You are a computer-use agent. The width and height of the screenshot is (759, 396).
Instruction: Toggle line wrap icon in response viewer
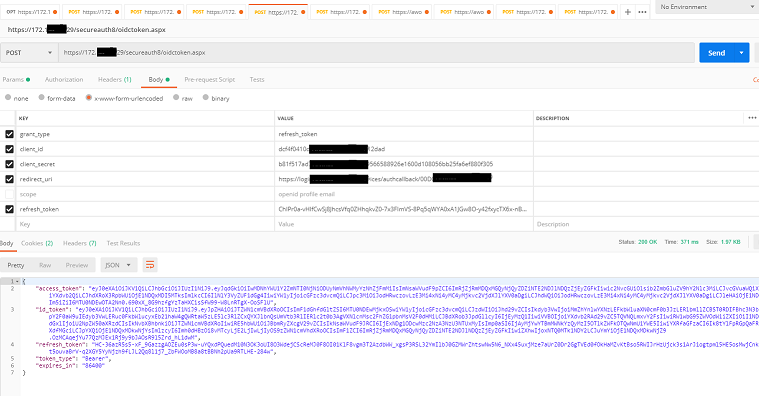150,265
